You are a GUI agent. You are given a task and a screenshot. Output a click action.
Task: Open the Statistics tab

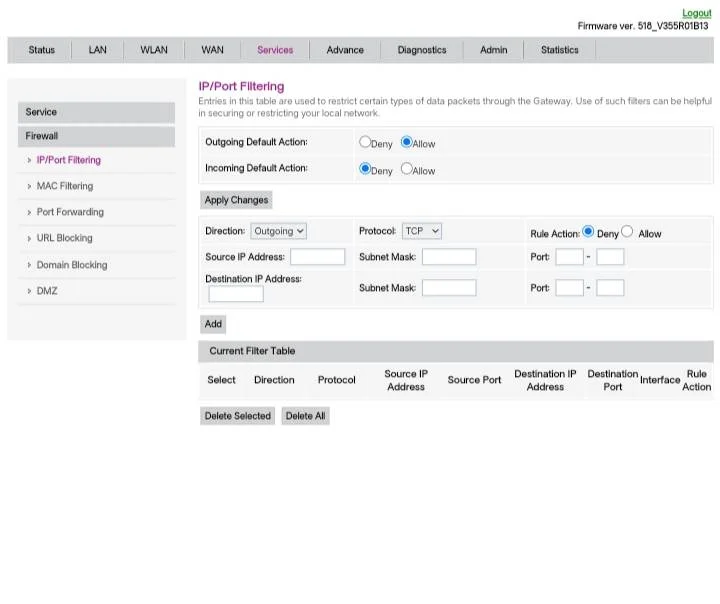pos(559,50)
